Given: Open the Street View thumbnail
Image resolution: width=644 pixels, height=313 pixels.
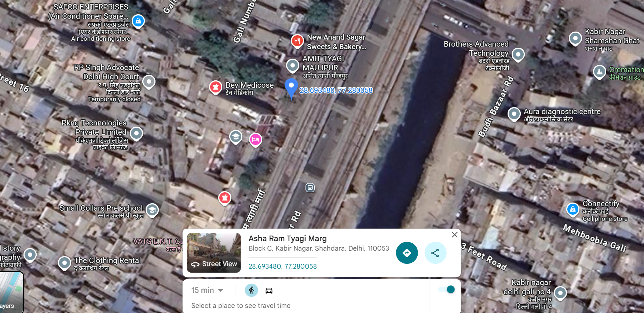Looking at the screenshot, I should tap(214, 253).
